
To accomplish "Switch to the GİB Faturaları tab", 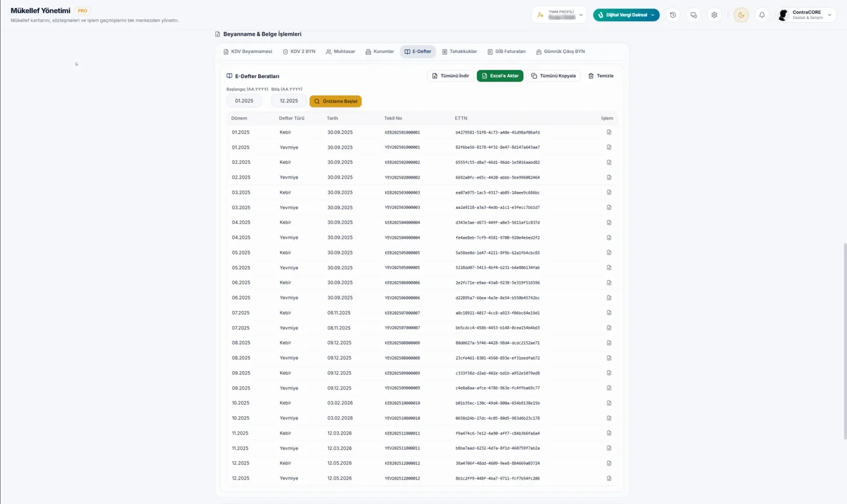I will pyautogui.click(x=506, y=52).
